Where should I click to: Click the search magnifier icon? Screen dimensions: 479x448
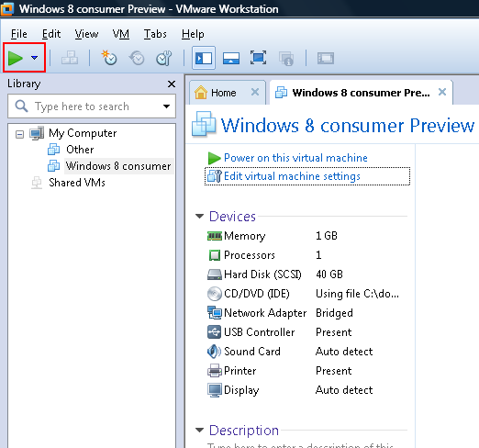(21, 106)
